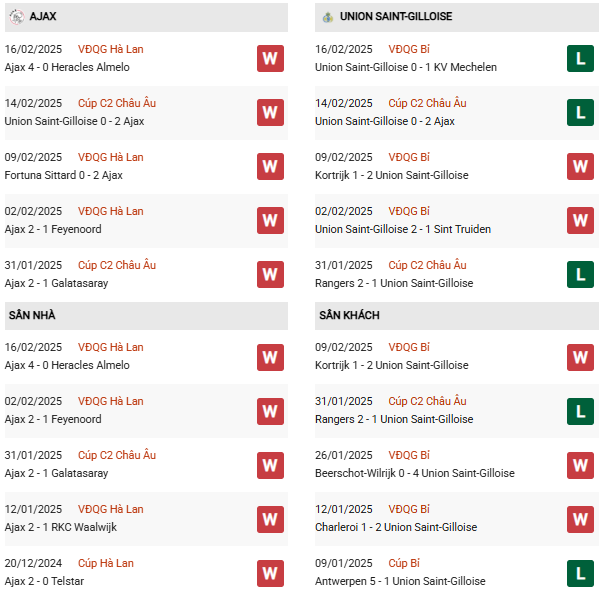The height and width of the screenshot is (593, 600).
Task: Open the Ajax 2-1 Feyenoord match under the SÂN NHÀ header
Action: (x=53, y=419)
